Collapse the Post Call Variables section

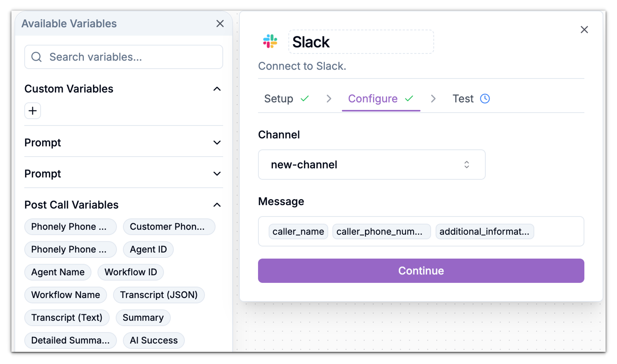tap(217, 205)
